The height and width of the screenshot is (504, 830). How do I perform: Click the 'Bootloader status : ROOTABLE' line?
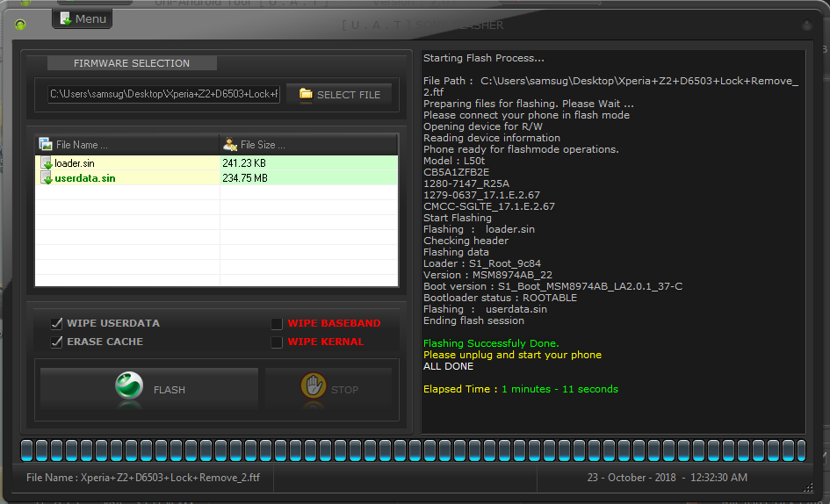[x=501, y=298]
